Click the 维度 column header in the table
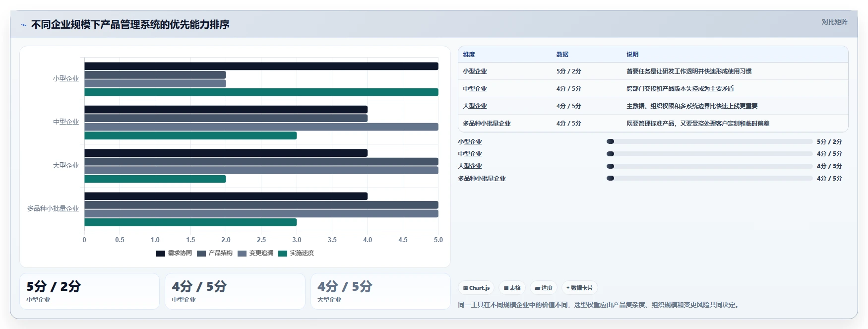Image resolution: width=868 pixels, height=329 pixels. (469, 55)
